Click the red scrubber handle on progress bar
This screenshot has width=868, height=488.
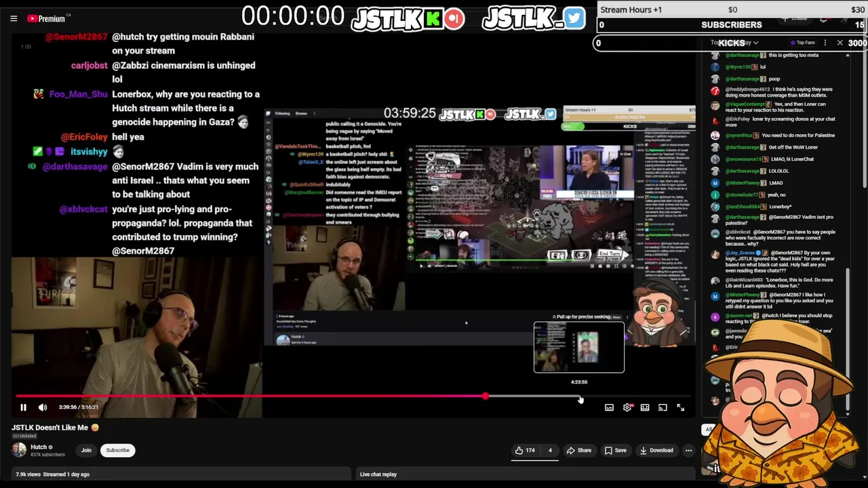pos(485,396)
